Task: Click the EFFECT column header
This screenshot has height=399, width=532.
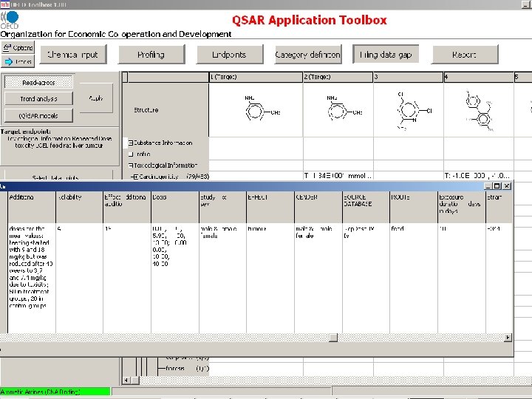Action: tap(270, 207)
